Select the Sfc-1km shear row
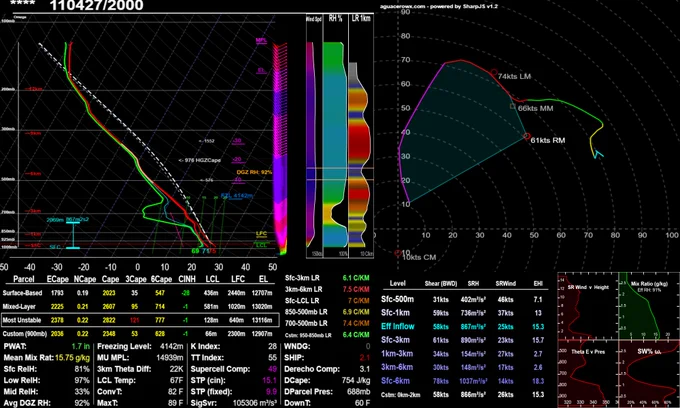This screenshot has height=408, width=680. coord(463,313)
